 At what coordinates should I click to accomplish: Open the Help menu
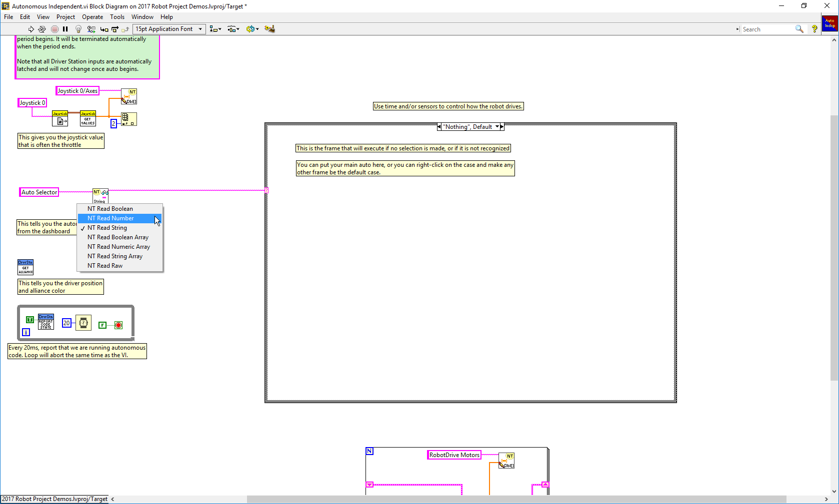(166, 17)
